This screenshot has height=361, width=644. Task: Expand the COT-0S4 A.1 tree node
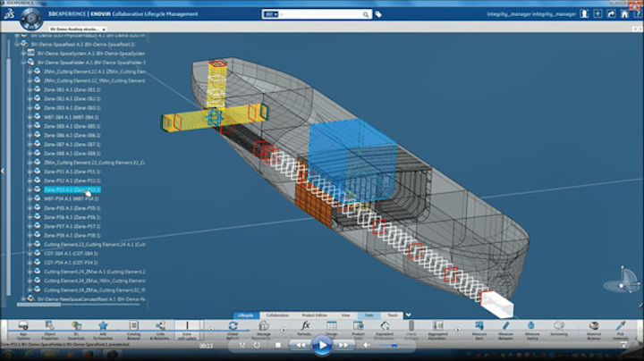pyautogui.click(x=30, y=254)
